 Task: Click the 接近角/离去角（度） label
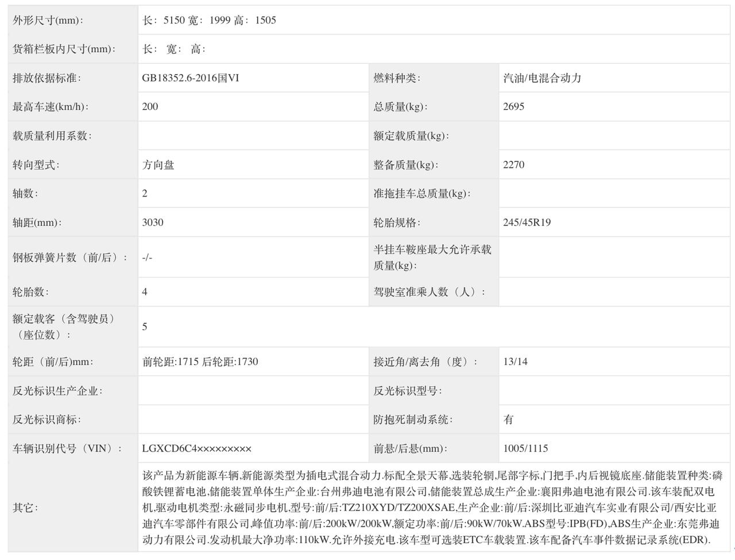click(x=426, y=362)
